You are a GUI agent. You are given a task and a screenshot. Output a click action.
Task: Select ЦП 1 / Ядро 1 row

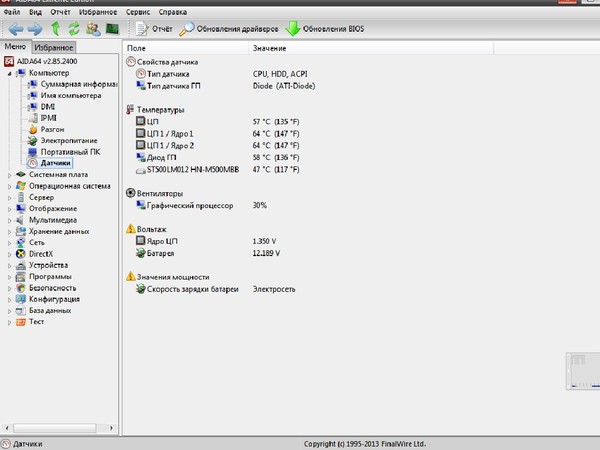(218, 134)
